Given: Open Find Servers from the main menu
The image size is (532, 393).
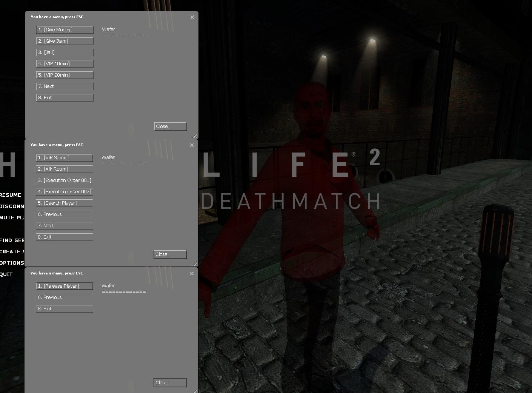Looking at the screenshot, I should click(x=12, y=240).
